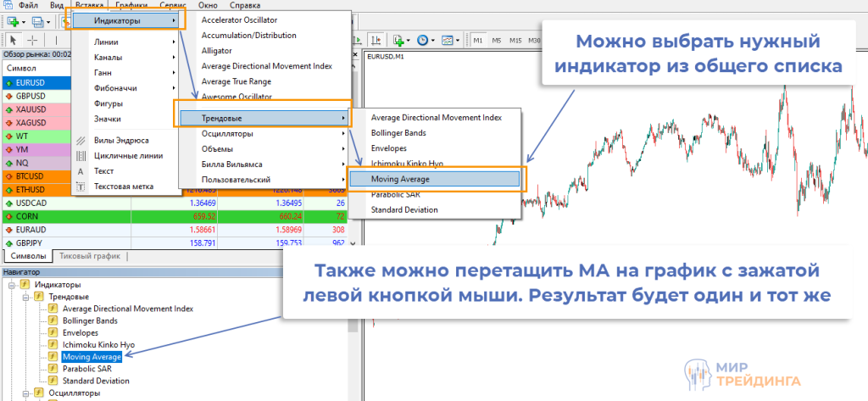Click the periodicity clock toolbar icon
The image size is (868, 401).
(424, 40)
